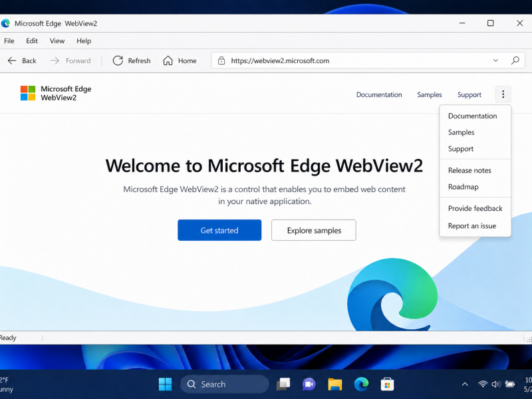Click the Edge icon in title bar
This screenshot has width=532, height=399.
pos(5,23)
